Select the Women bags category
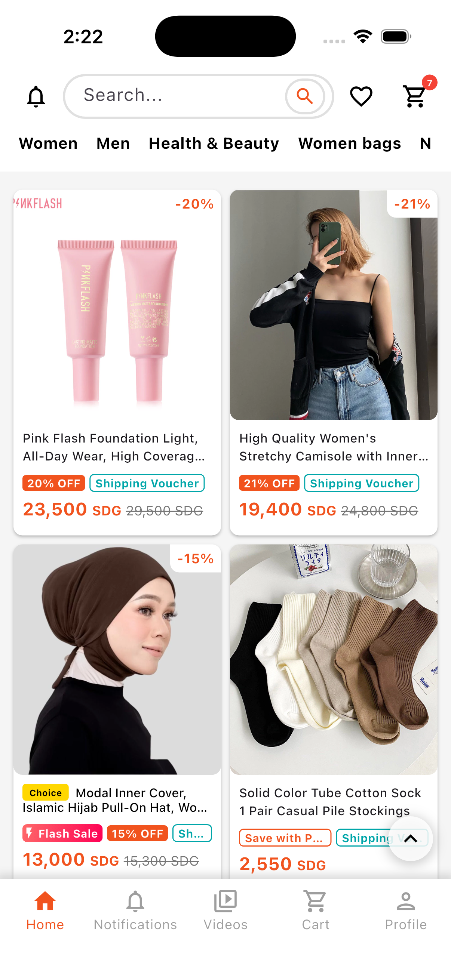The image size is (451, 980). [349, 144]
